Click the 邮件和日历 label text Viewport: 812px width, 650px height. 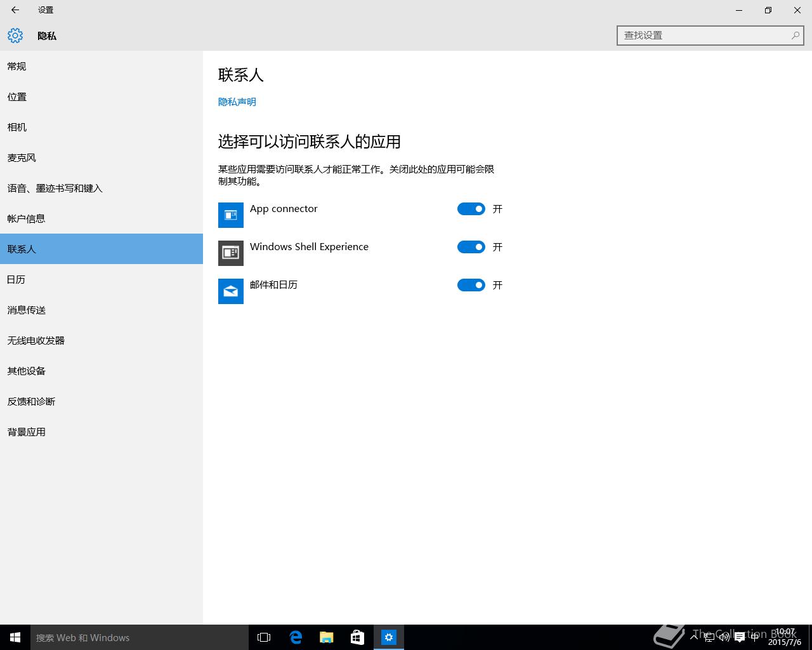273,285
